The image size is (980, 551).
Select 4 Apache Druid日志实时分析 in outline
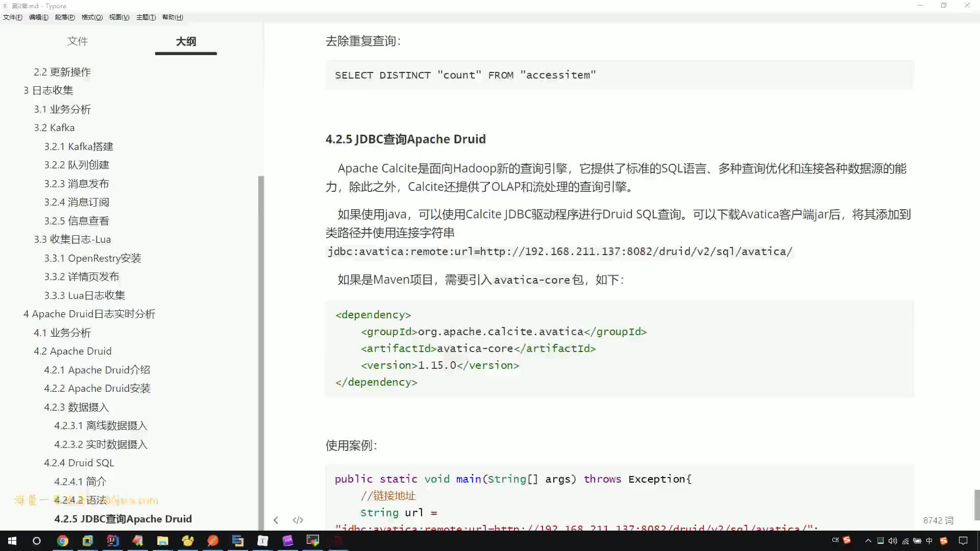click(89, 314)
